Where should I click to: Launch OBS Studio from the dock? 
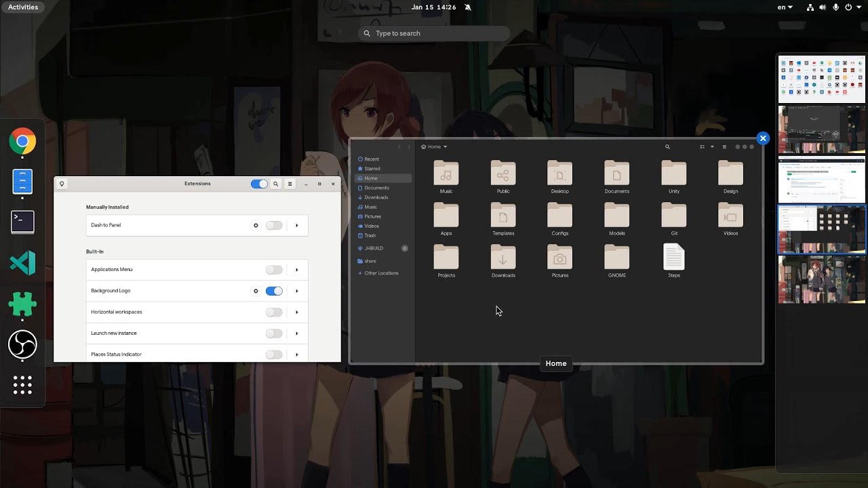coord(22,344)
